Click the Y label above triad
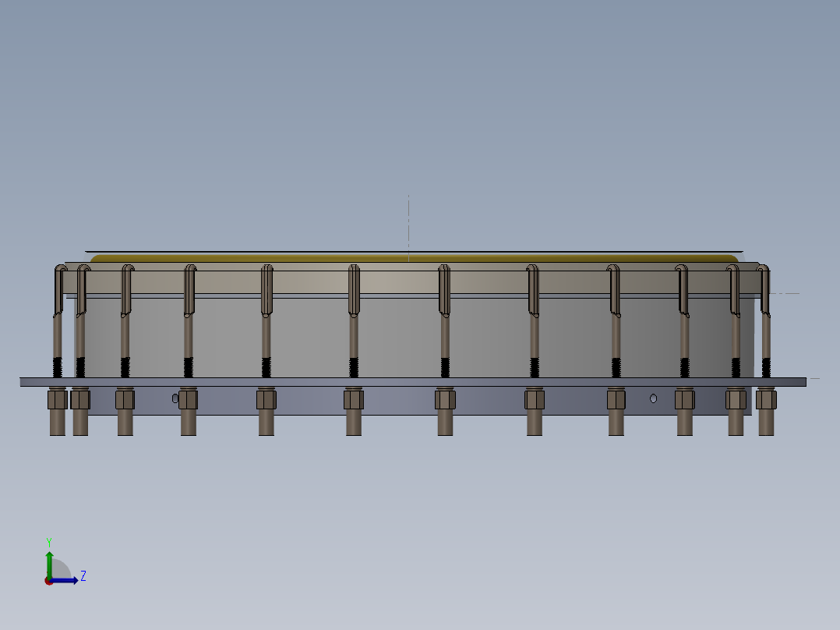Screen dimensions: 840x630 [x=49, y=542]
